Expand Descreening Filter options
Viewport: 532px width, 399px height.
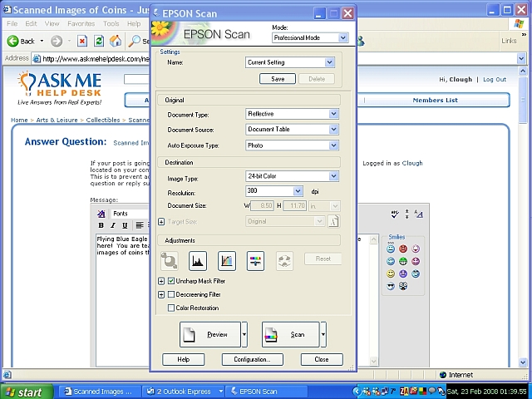coord(161,295)
